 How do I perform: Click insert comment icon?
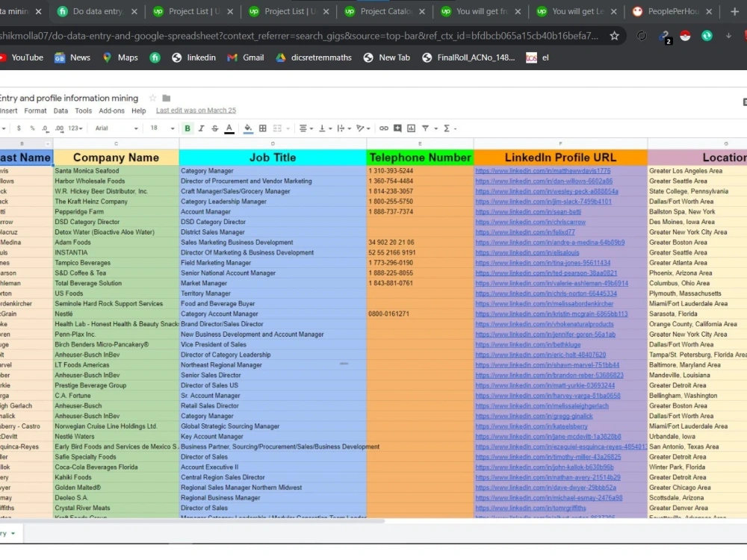(x=397, y=128)
